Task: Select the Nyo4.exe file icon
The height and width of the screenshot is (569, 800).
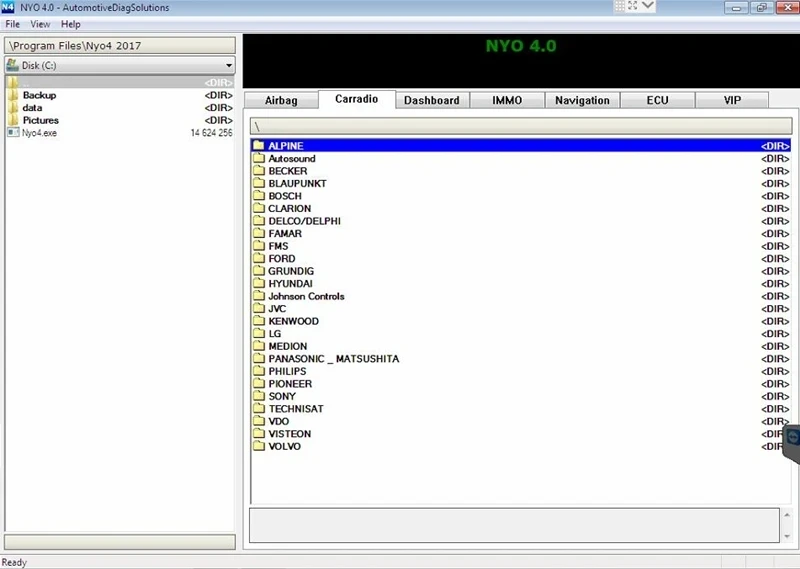Action: point(13,133)
